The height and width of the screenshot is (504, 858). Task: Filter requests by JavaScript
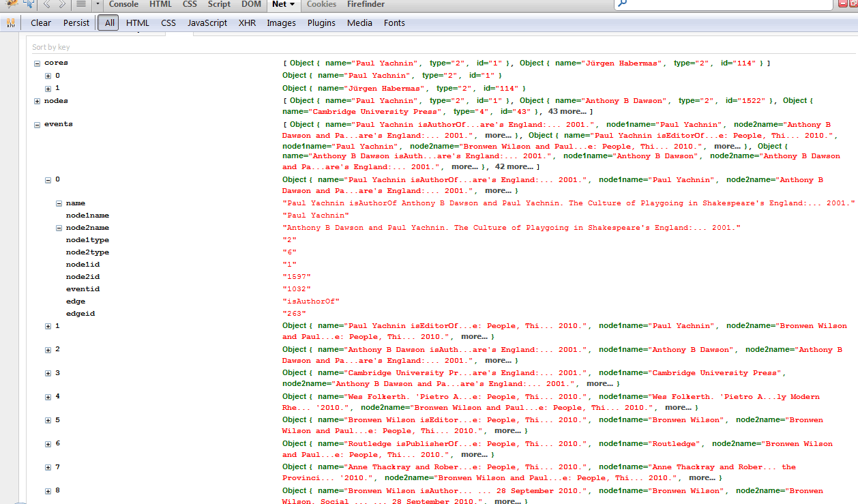pos(207,23)
